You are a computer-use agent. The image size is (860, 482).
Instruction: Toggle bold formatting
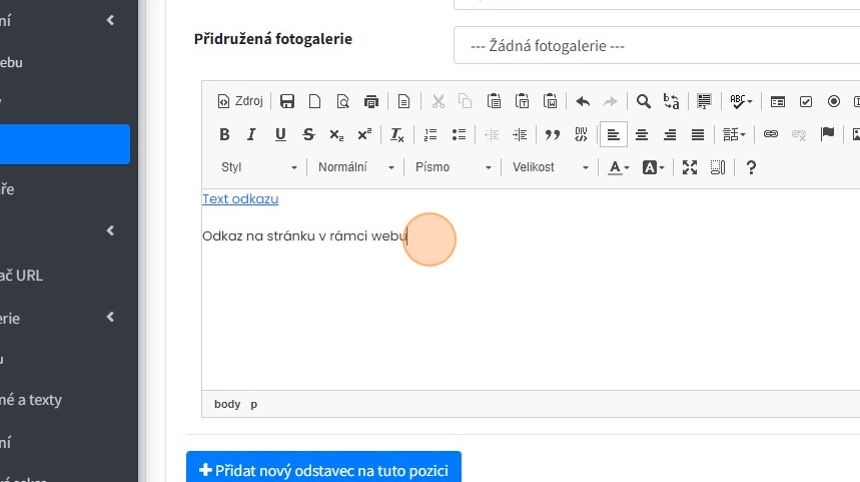tap(224, 134)
